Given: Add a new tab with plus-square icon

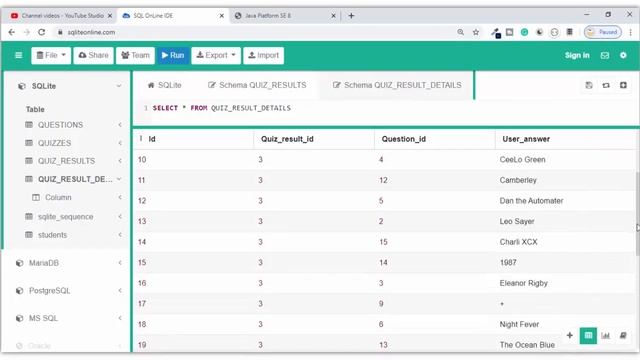Looking at the screenshot, I should click(623, 85).
